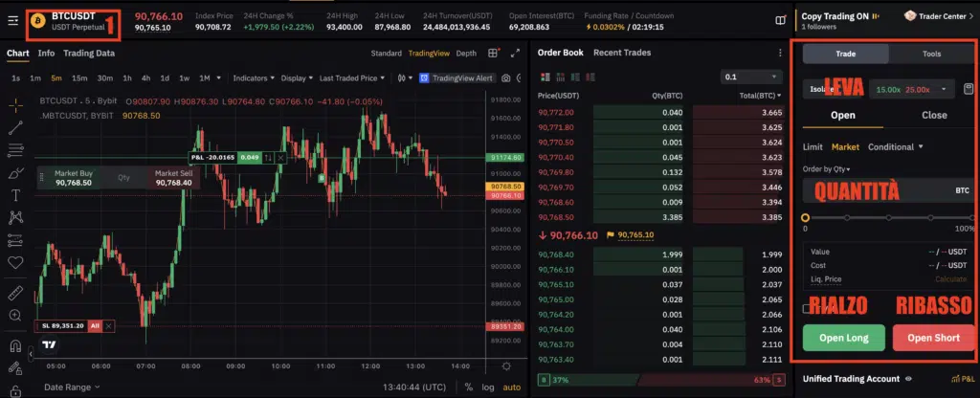980x398 pixels.
Task: Click the Open Long button
Action: tap(844, 338)
